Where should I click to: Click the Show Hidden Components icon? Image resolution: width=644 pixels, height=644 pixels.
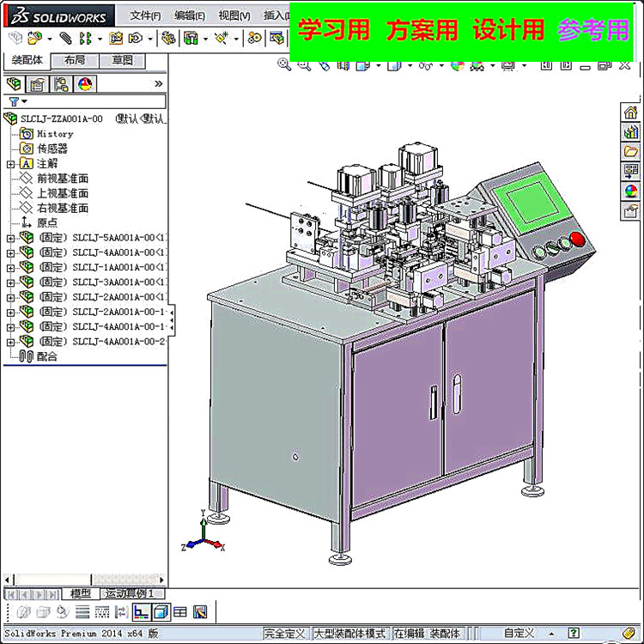[168, 38]
